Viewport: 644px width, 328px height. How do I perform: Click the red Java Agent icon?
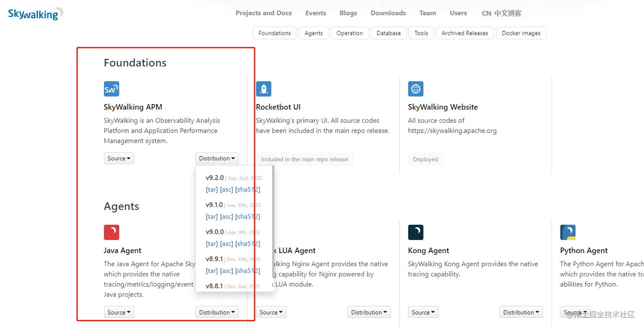tap(112, 232)
